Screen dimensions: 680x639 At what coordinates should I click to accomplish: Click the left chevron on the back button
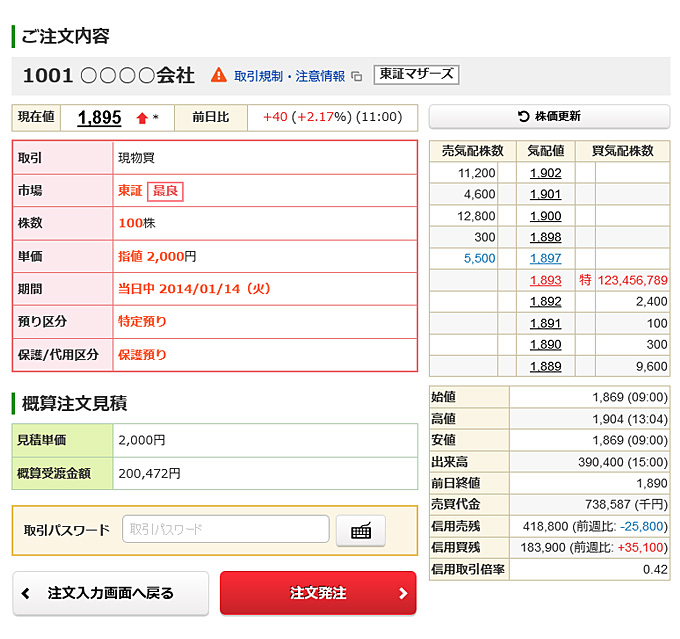[x=26, y=593]
